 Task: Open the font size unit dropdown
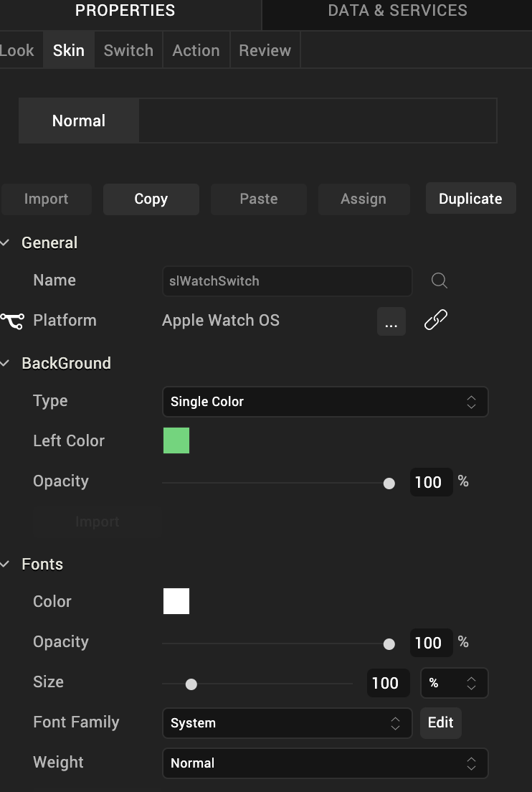tap(454, 683)
